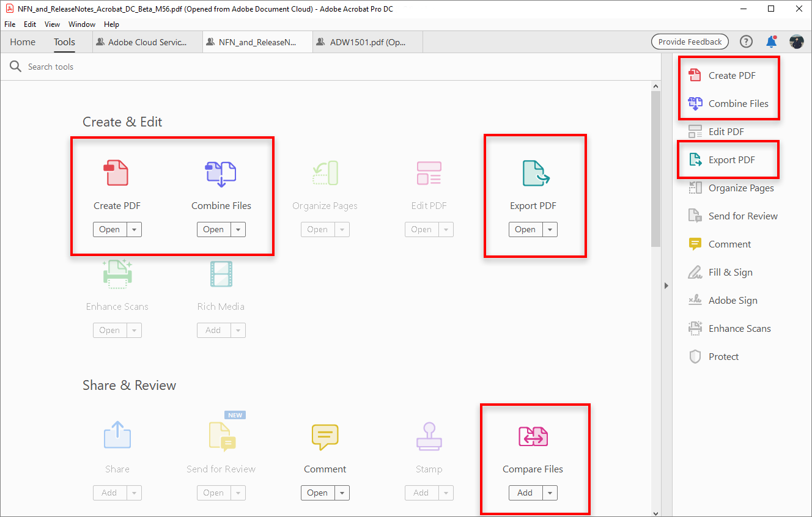Expand the Send for Review dropdown arrow
The image size is (812, 517).
coord(238,493)
